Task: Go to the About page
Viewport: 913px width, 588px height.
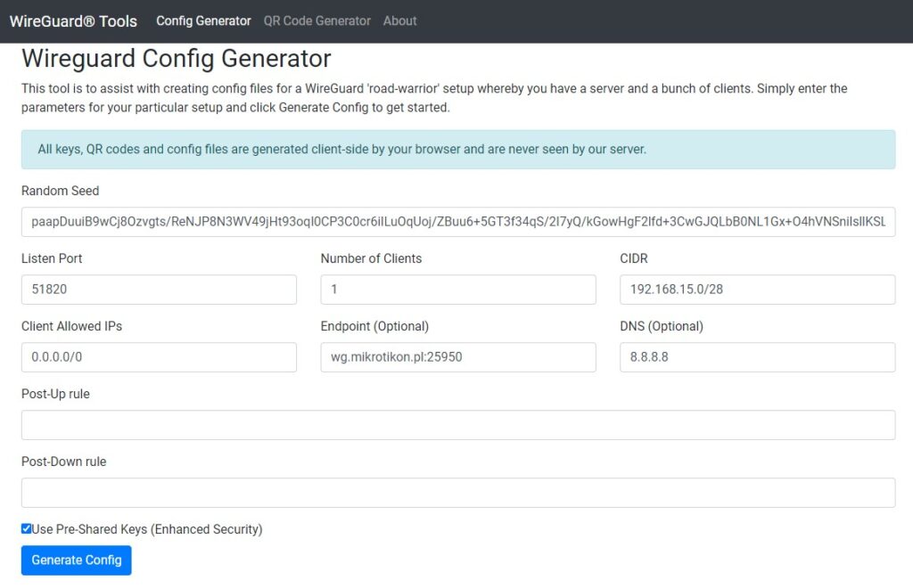Action: [x=399, y=21]
